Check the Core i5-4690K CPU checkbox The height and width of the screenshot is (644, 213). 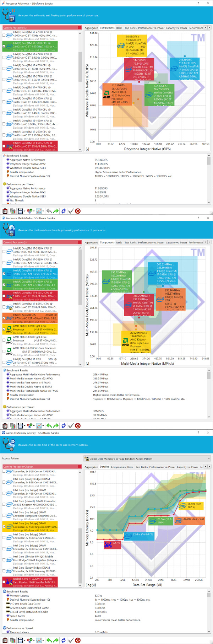pyautogui.click(x=4, y=124)
